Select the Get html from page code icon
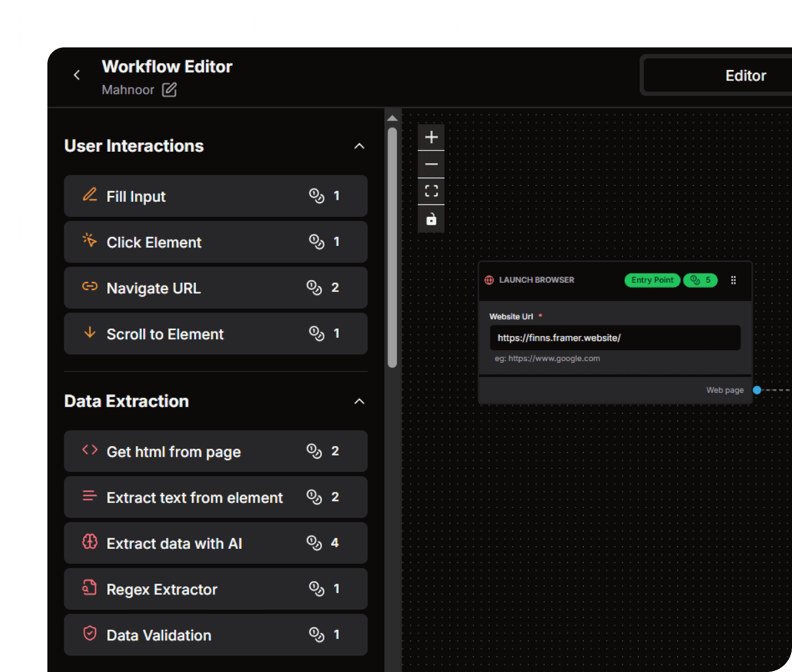Image resolution: width=792 pixels, height=672 pixels. point(90,450)
